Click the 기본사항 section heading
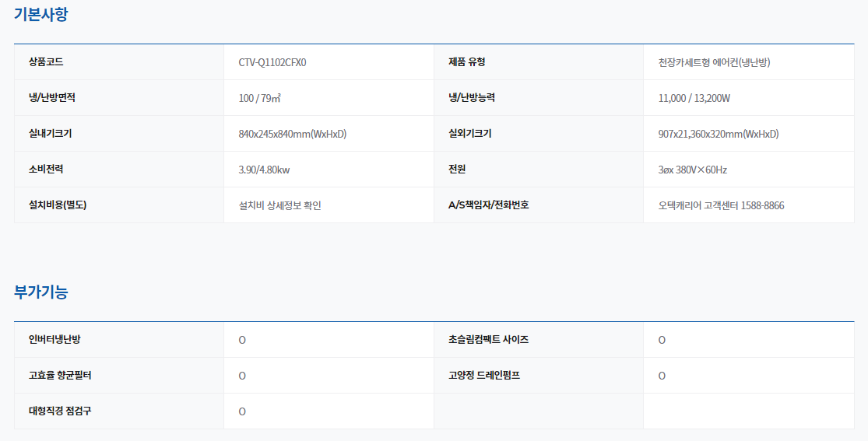The width and height of the screenshot is (868, 441). pos(40,14)
